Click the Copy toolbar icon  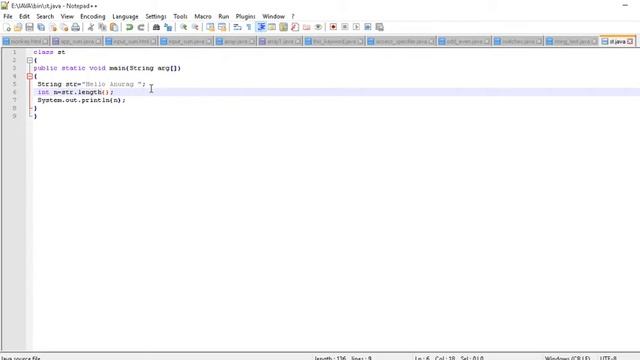102,27
